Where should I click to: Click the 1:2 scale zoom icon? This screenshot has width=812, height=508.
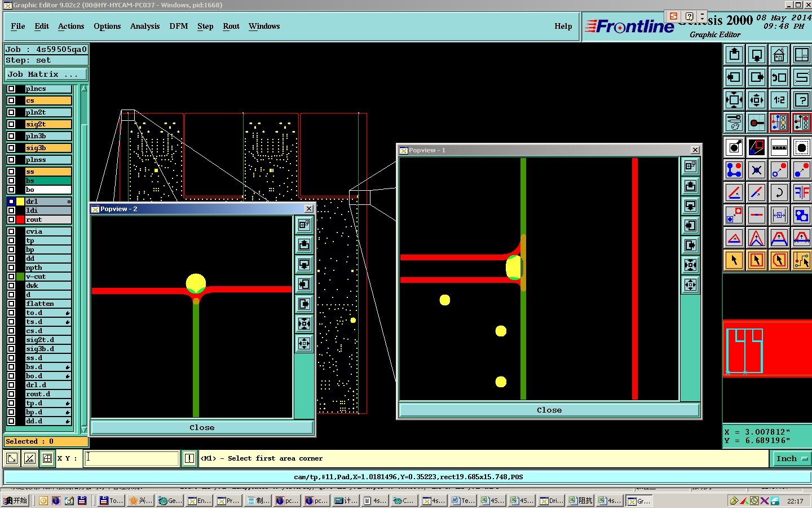tap(779, 100)
